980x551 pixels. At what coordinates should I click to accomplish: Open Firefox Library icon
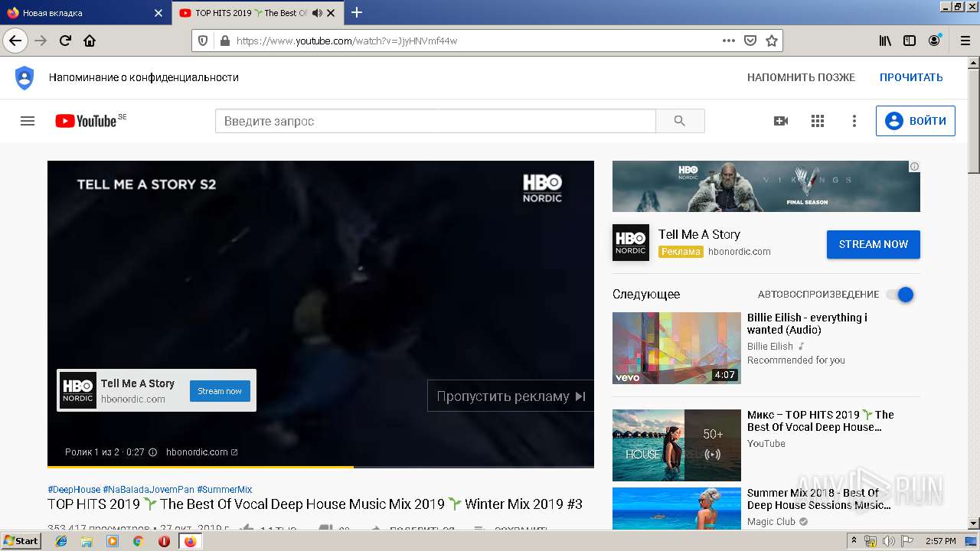click(885, 41)
